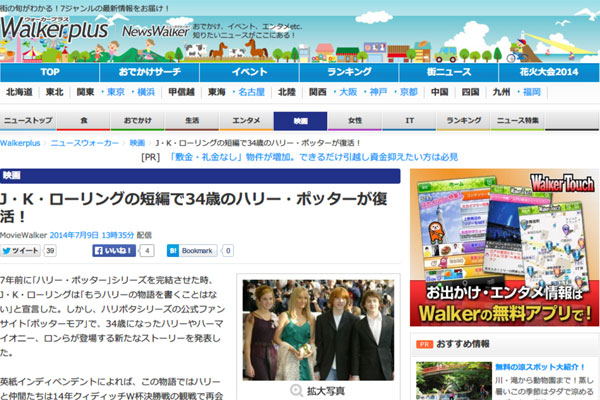Select the 東京 city link

(116, 92)
